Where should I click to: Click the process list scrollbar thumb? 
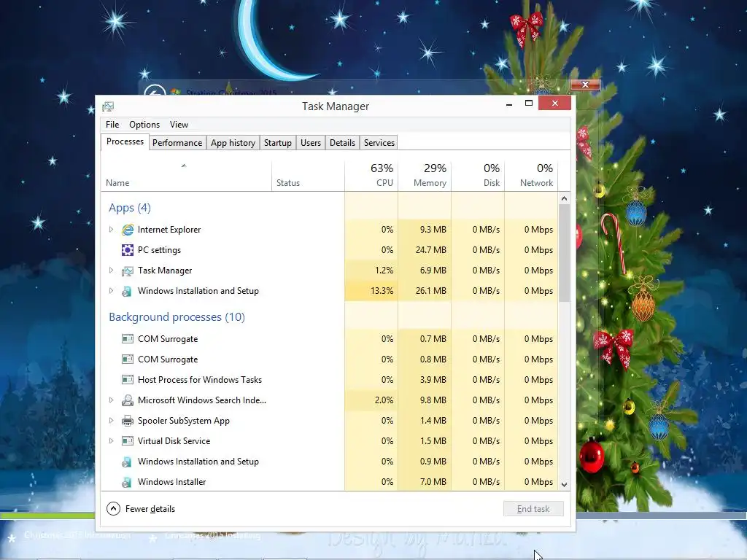click(564, 253)
